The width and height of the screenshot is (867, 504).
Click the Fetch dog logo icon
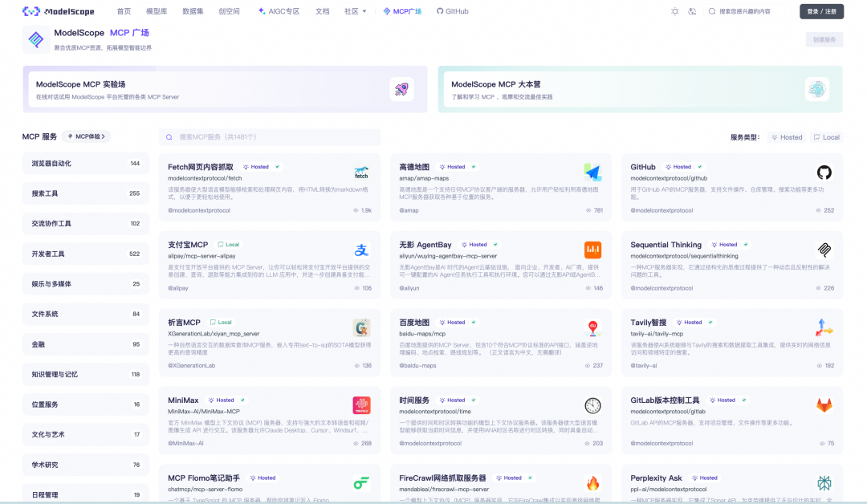pyautogui.click(x=361, y=173)
